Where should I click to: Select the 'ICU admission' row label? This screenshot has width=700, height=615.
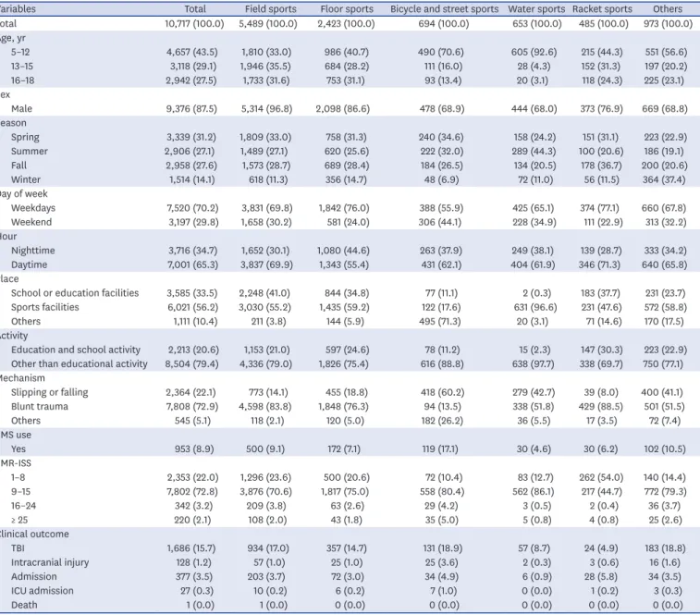(x=43, y=591)
